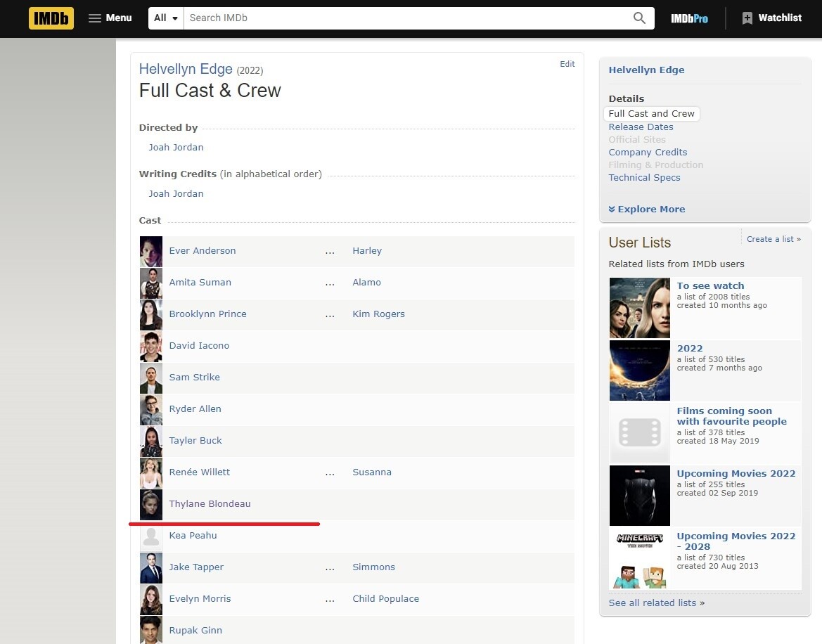Open Ryder Allen's photo thumbnail
822x644 pixels.
pos(151,410)
